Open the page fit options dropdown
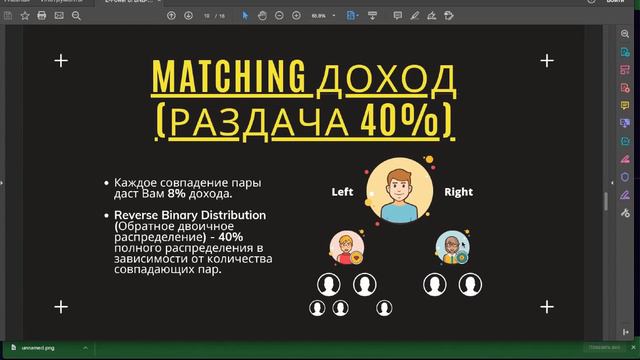The image size is (640, 360). point(352,16)
